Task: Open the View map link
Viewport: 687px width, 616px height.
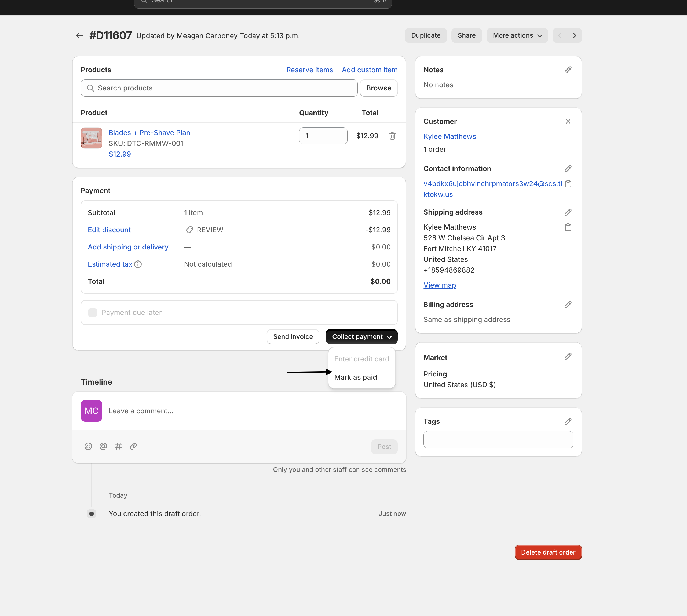Action: pyautogui.click(x=439, y=285)
